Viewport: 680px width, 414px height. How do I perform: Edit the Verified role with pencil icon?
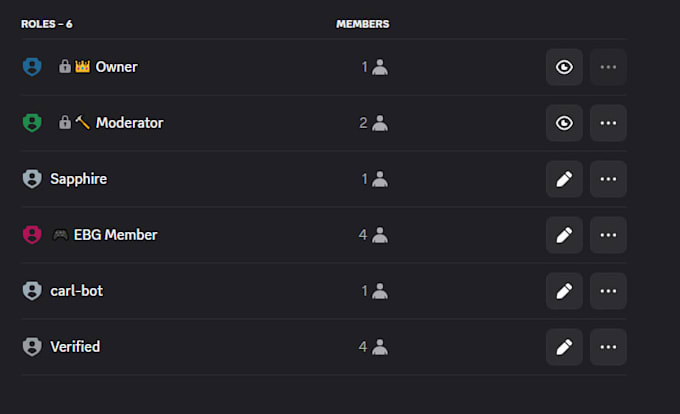tap(564, 347)
